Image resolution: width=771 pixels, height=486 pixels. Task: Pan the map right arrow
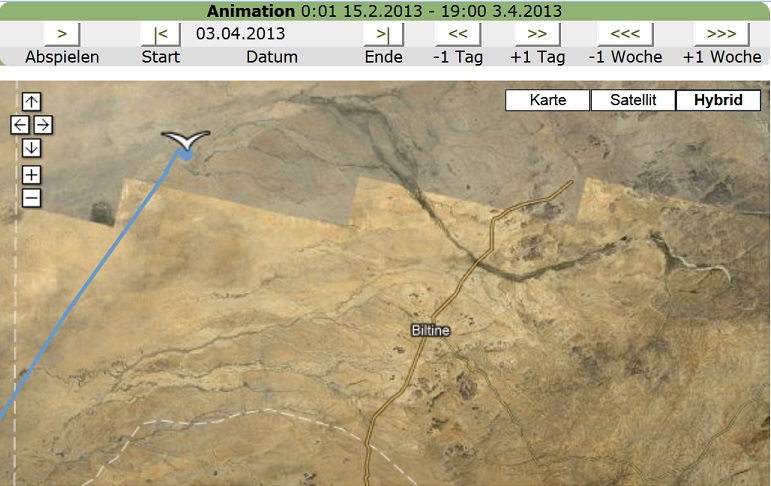click(x=43, y=125)
